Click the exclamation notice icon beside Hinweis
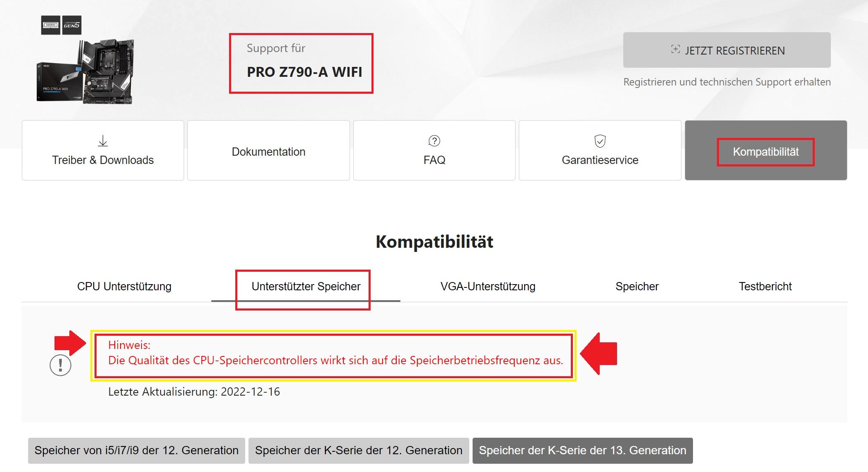Image resolution: width=868 pixels, height=472 pixels. [x=60, y=365]
